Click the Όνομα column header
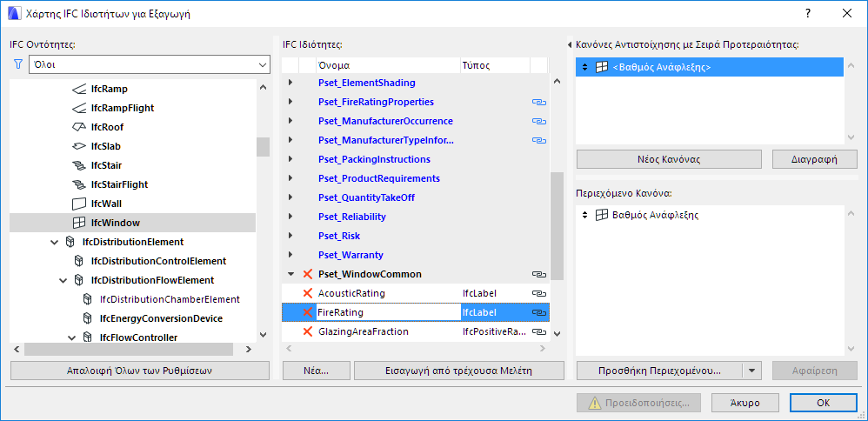Image resolution: width=868 pixels, height=421 pixels. [387, 65]
